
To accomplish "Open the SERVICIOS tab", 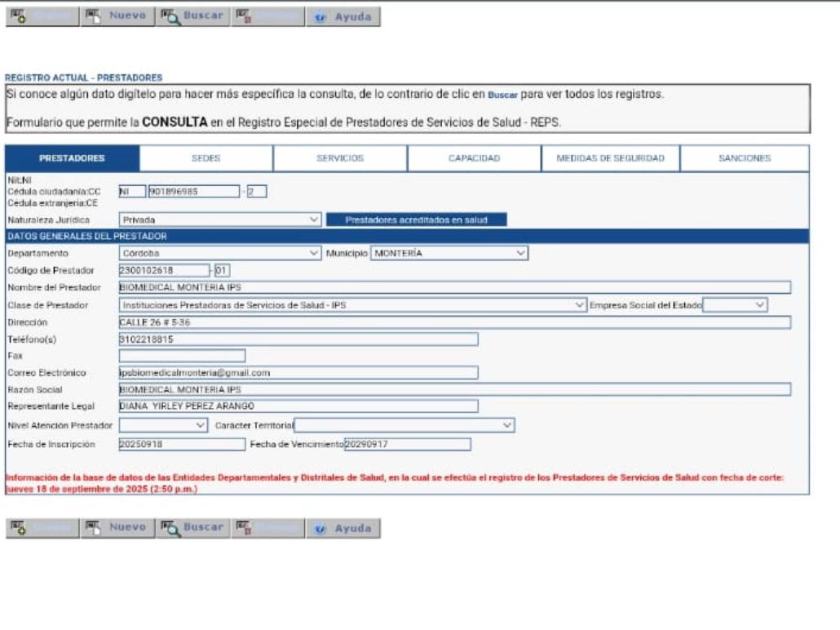I will click(x=340, y=158).
